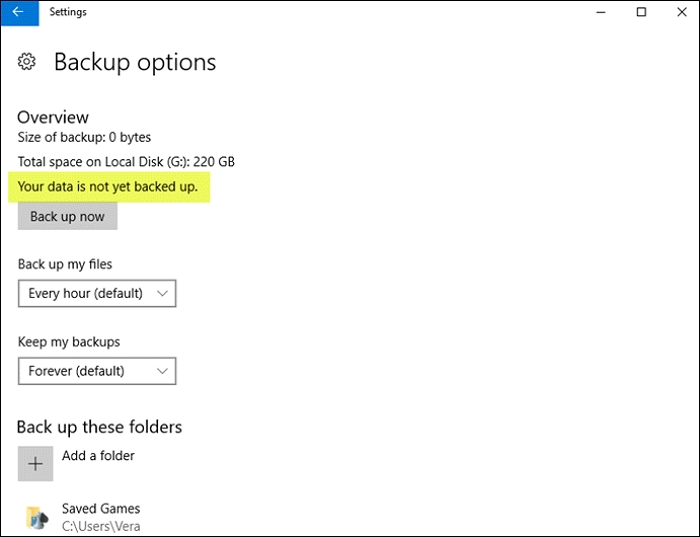This screenshot has width=700, height=537.
Task: Click the Backup options page heading
Action: click(x=135, y=62)
